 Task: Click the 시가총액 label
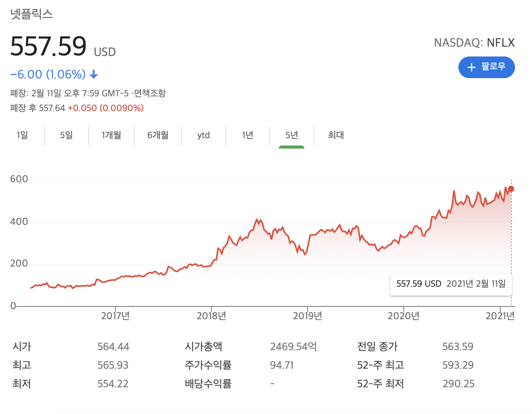[203, 347]
